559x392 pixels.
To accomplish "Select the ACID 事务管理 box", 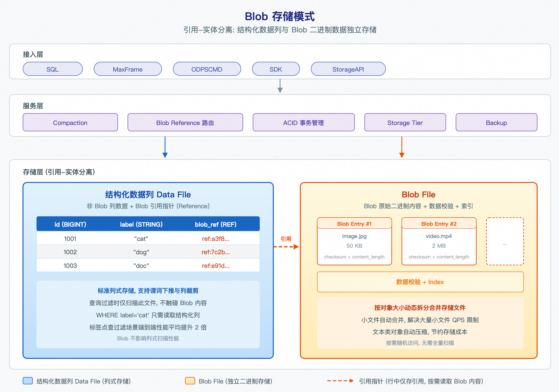I will (x=304, y=122).
